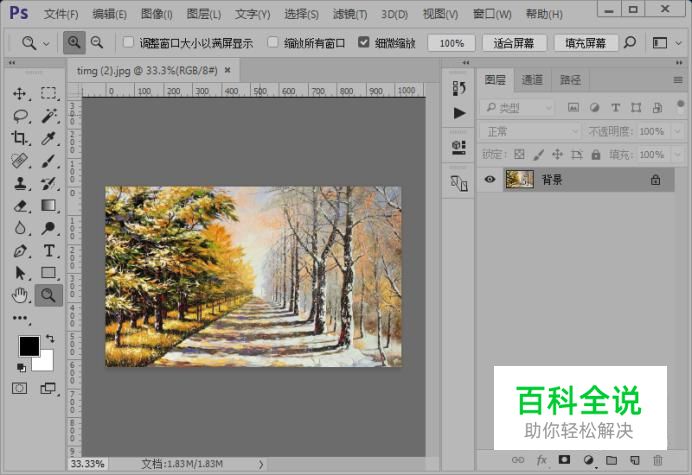Select the Dodge tool
Image resolution: width=692 pixels, height=475 pixels.
48,228
